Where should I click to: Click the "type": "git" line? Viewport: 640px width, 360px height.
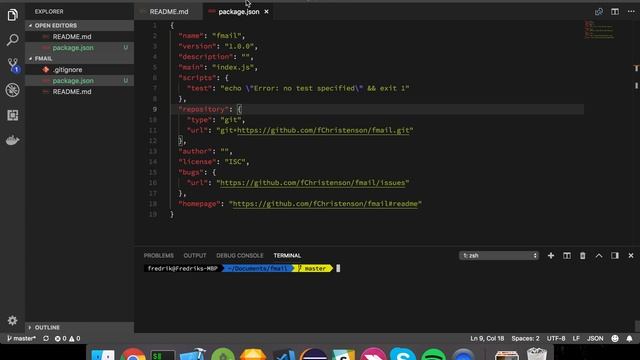click(x=216, y=120)
